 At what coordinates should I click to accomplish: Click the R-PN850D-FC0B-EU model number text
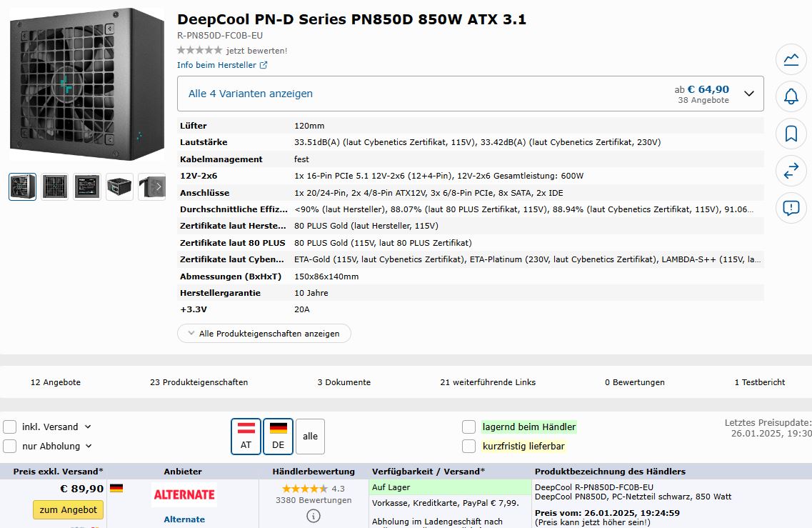coord(220,36)
